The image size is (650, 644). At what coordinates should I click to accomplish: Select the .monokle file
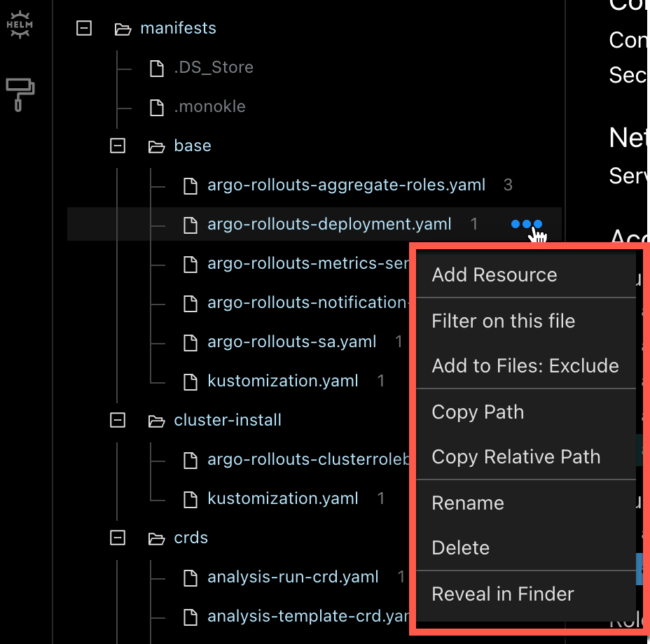click(209, 106)
